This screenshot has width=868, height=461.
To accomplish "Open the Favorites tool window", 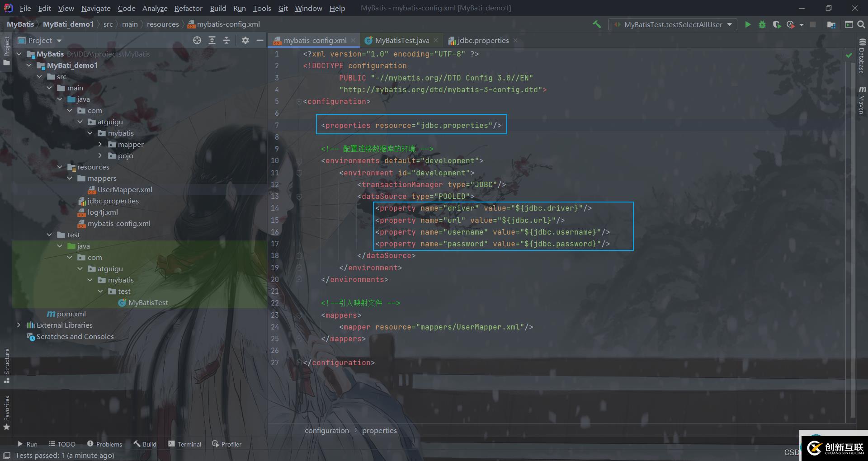I will pyautogui.click(x=7, y=413).
